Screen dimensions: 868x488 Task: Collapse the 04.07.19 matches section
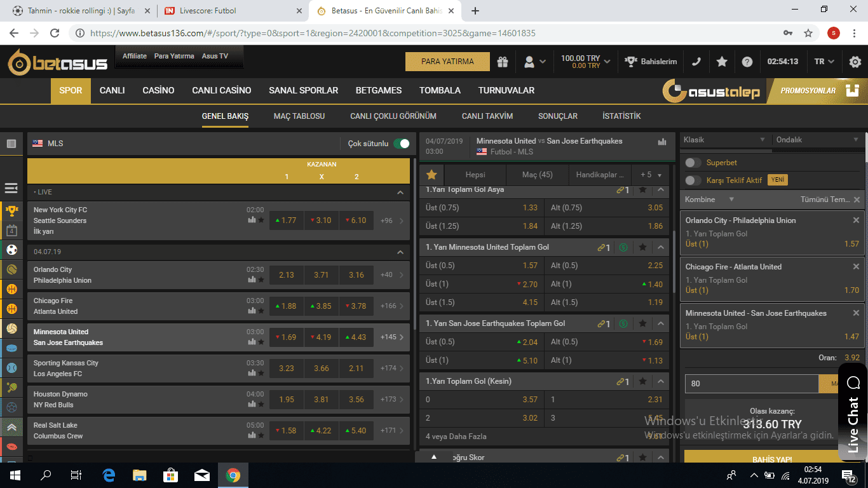coord(400,252)
